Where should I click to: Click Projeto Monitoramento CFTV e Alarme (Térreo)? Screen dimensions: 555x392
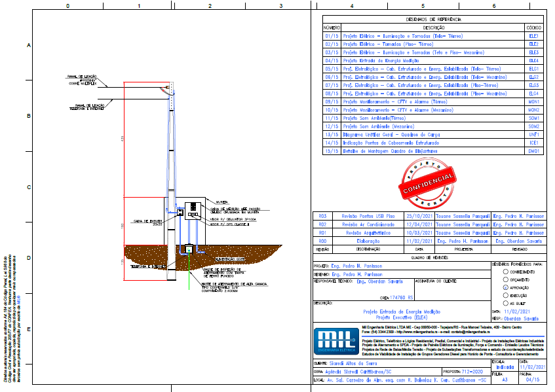coord(395,102)
